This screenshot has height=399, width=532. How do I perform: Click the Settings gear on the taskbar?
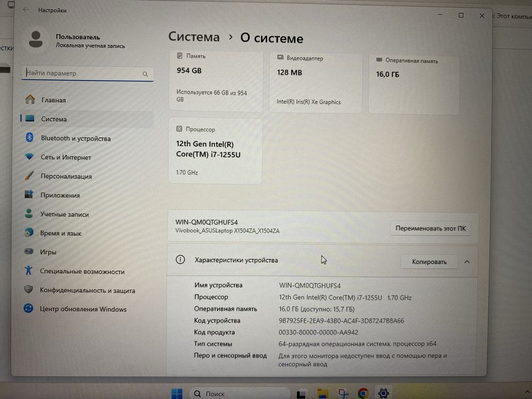pyautogui.click(x=384, y=394)
